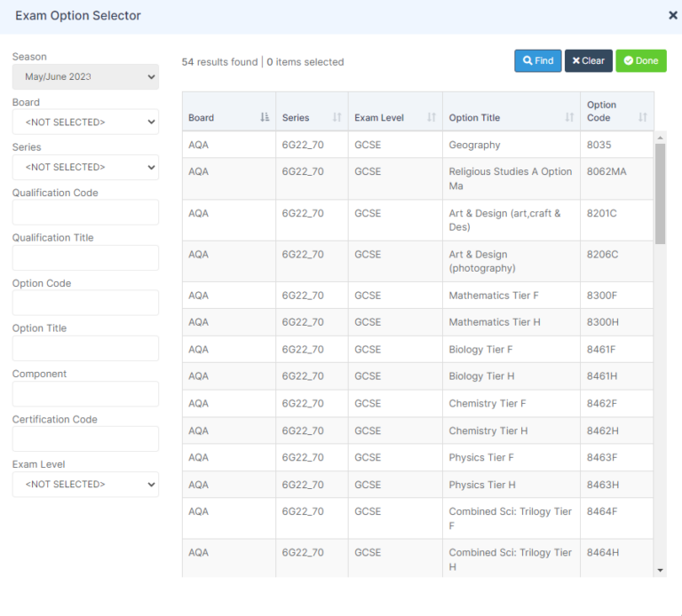Open the Season dropdown
This screenshot has height=616, width=682.
(85, 77)
